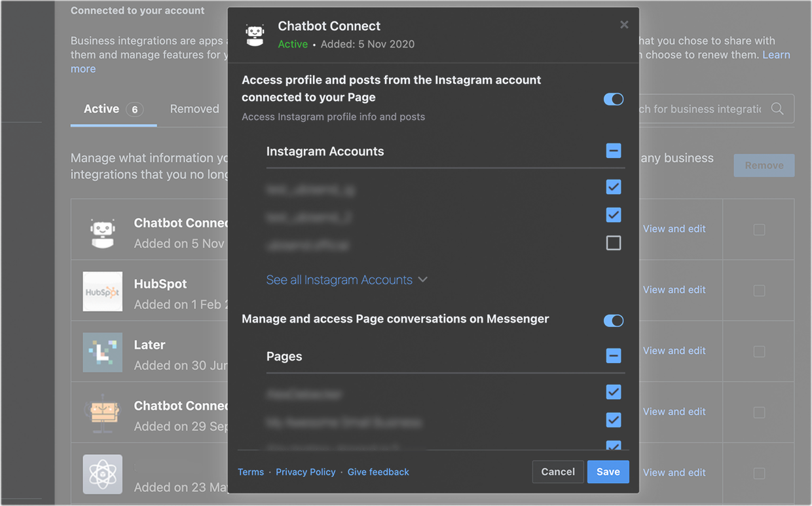
Task: Disable Instagram profile and posts access toggle
Action: (614, 99)
